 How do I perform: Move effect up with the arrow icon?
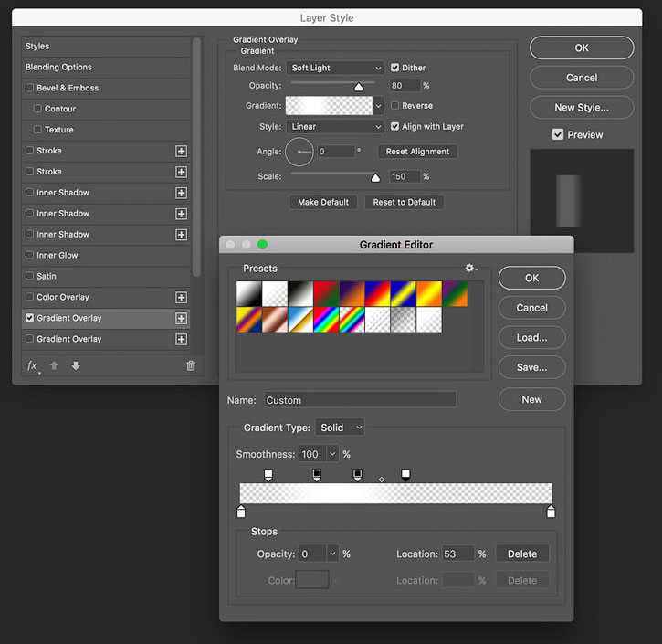point(54,365)
